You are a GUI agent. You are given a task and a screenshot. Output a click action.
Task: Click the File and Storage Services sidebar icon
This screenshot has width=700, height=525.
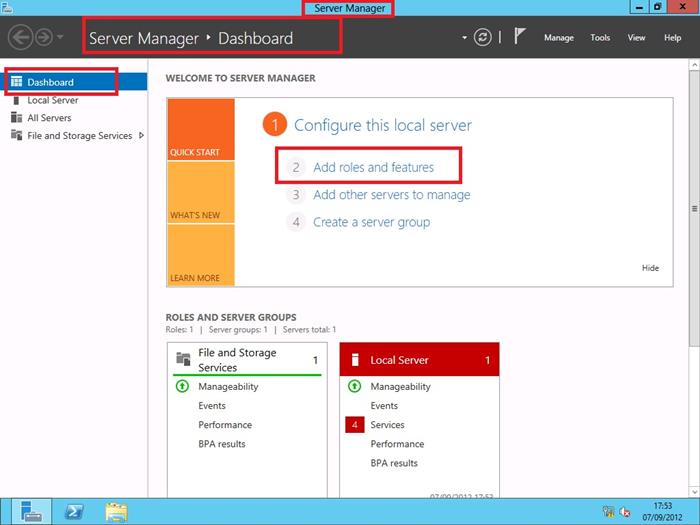click(17, 135)
